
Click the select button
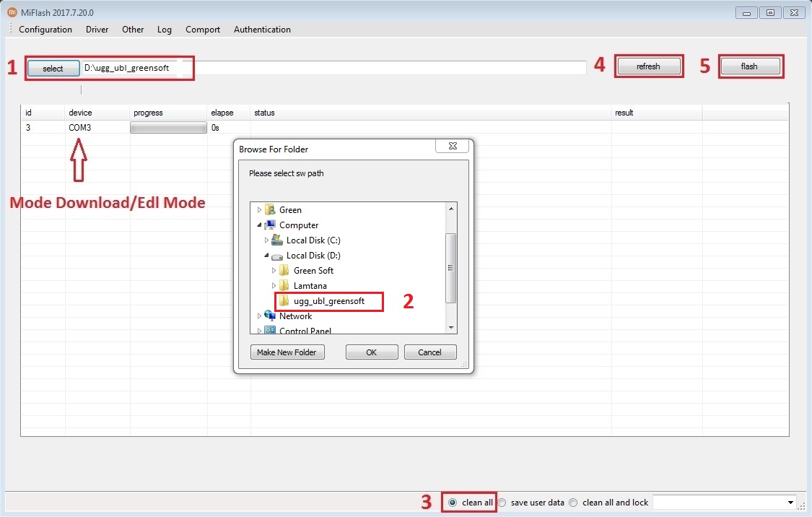[x=53, y=69]
